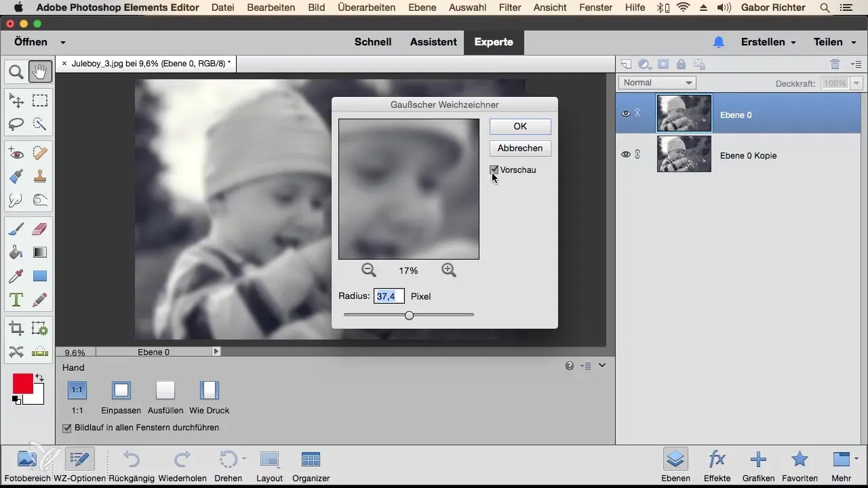Select the Move tool
This screenshot has width=868, height=488.
[16, 101]
